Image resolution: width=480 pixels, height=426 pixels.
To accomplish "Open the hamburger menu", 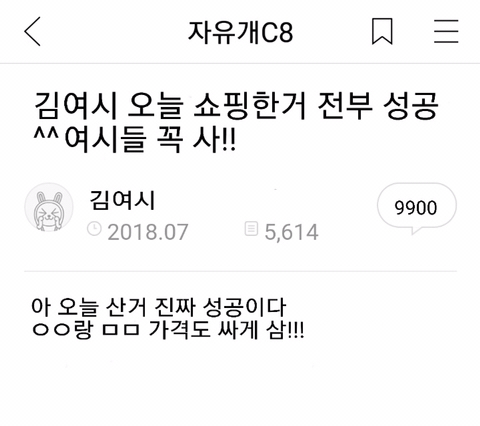I will pos(446,31).
